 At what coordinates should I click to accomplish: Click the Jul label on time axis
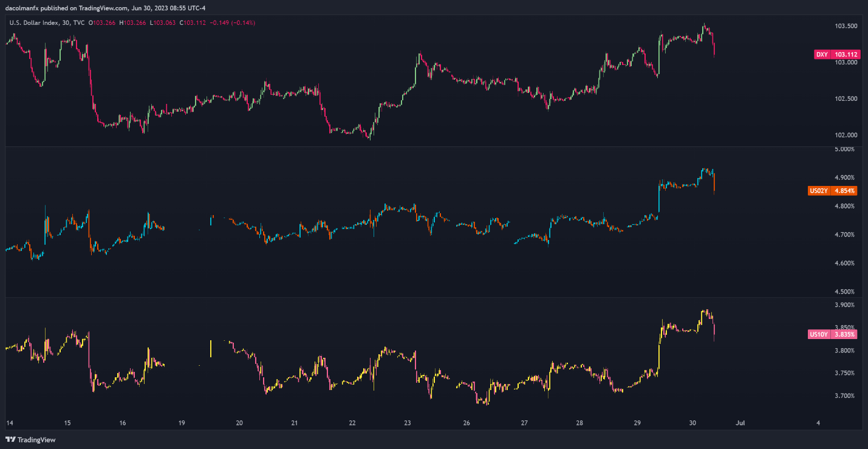click(x=740, y=423)
